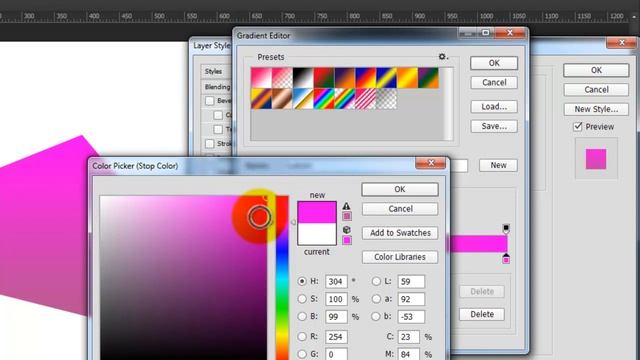640x360 pixels.
Task: Select the Violet, Green, Orange gradient preset
Action: (428, 78)
